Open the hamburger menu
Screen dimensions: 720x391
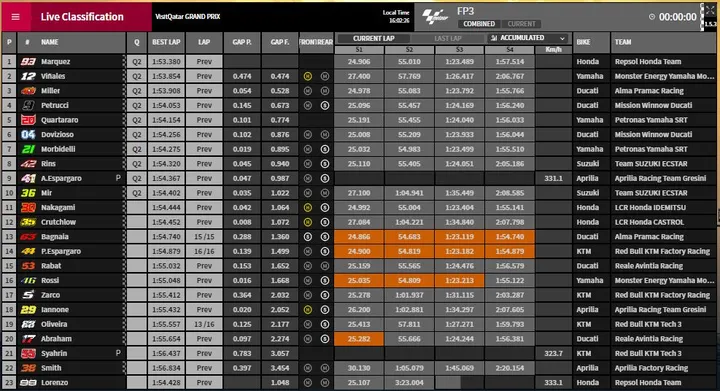tap(16, 17)
